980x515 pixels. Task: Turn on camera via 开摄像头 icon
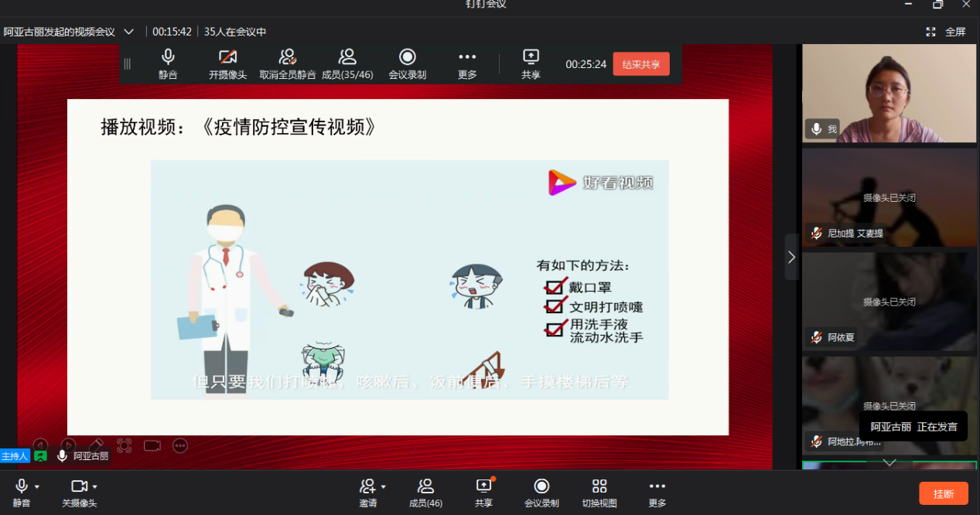tap(227, 62)
